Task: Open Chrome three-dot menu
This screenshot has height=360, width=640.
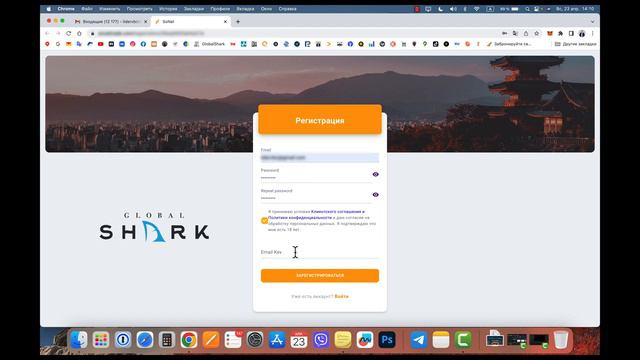Action: (592, 33)
